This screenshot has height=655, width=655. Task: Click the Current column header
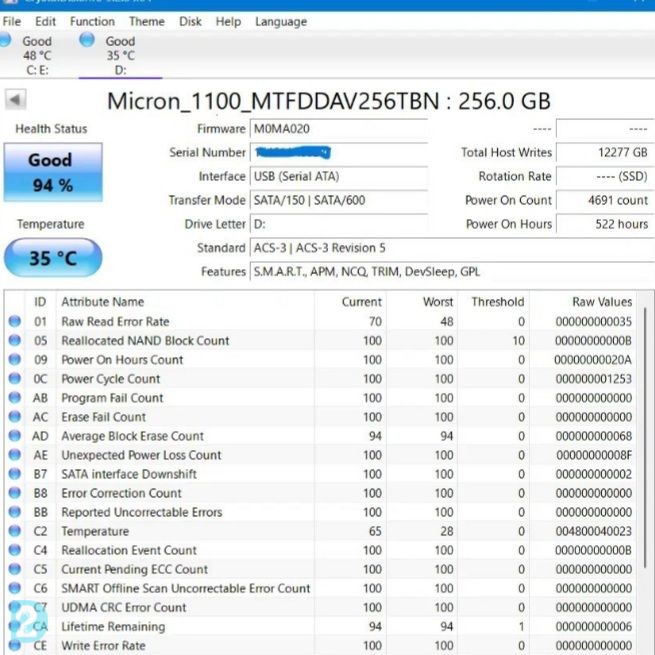[350, 302]
